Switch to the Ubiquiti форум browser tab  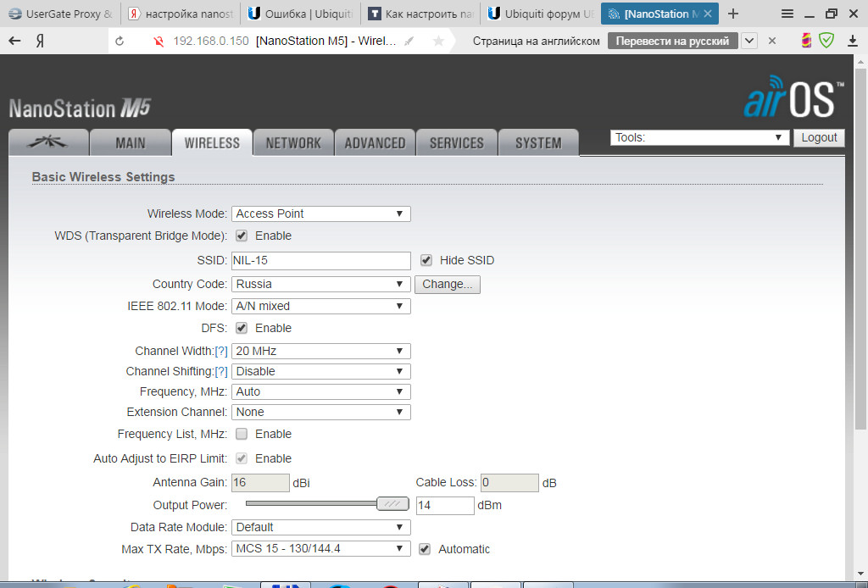pyautogui.click(x=541, y=14)
